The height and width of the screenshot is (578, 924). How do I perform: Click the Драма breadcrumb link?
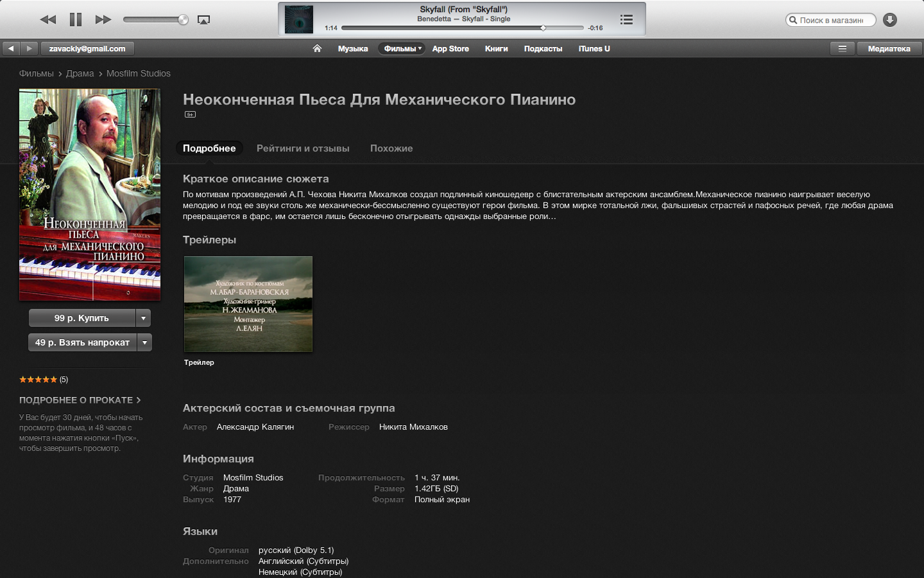pos(80,73)
